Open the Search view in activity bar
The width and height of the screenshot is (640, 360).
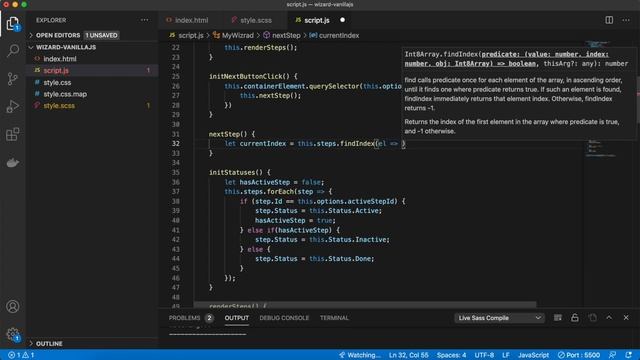[x=13, y=51]
